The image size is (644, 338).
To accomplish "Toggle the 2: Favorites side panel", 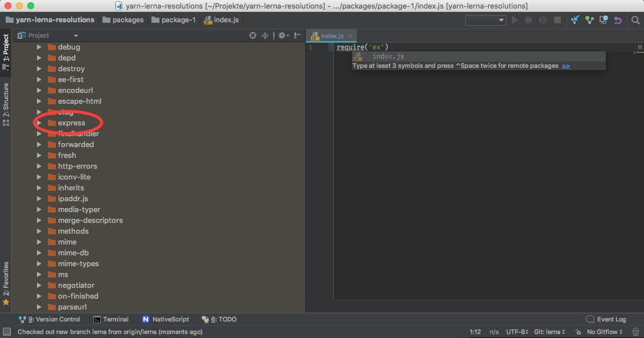I will pos(6,284).
